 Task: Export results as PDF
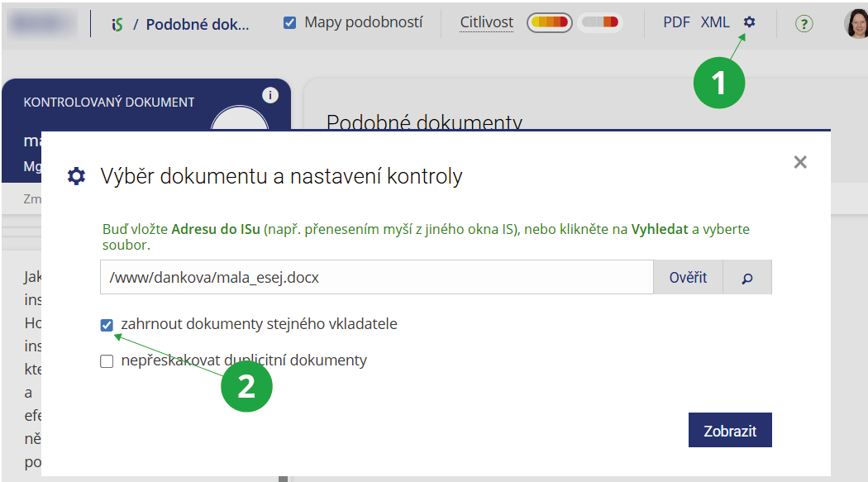[x=676, y=22]
